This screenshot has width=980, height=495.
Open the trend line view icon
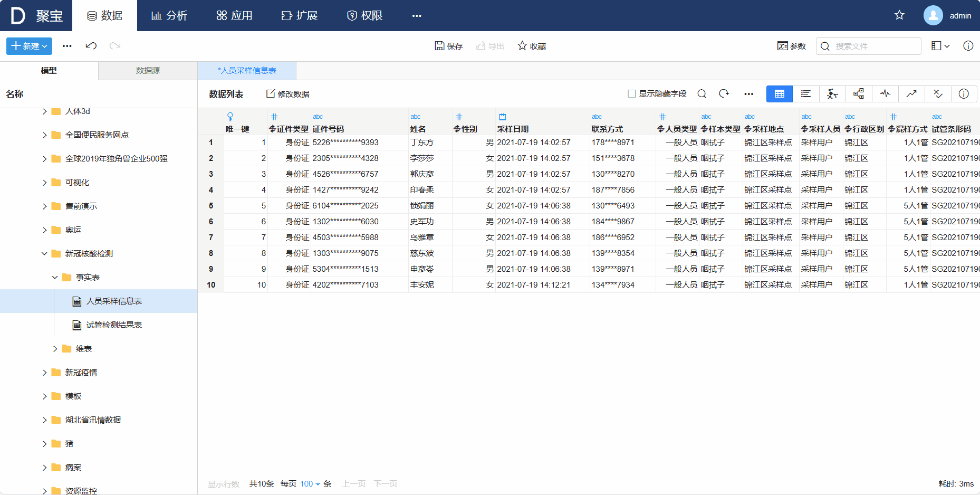point(911,94)
